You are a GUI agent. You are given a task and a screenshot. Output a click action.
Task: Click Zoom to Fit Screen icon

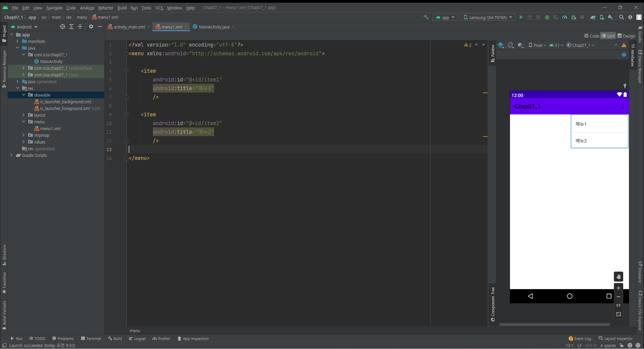(x=619, y=314)
